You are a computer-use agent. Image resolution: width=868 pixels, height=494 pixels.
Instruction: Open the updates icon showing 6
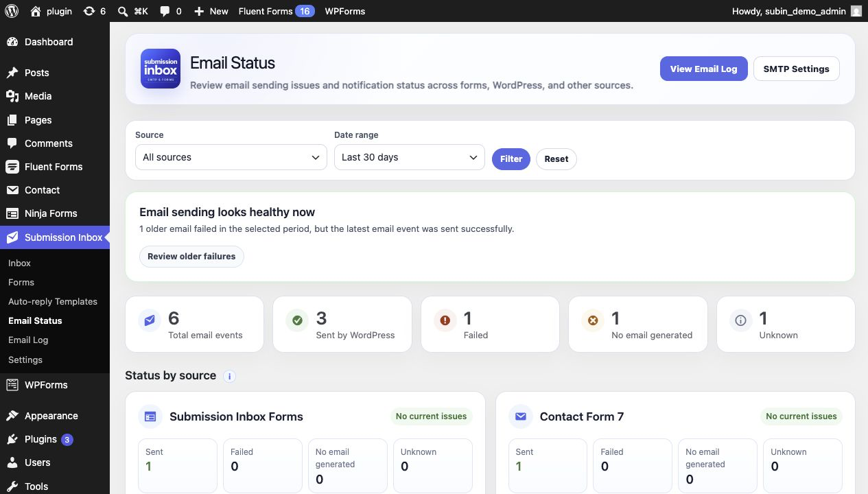tap(89, 11)
